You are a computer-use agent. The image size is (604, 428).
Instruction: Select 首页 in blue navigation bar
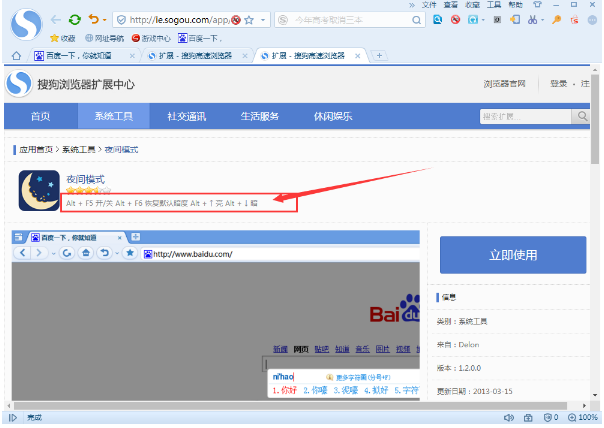[40, 116]
